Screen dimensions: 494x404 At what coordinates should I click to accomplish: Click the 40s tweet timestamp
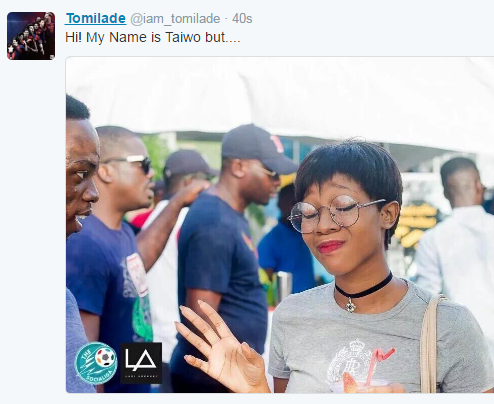[x=242, y=19]
